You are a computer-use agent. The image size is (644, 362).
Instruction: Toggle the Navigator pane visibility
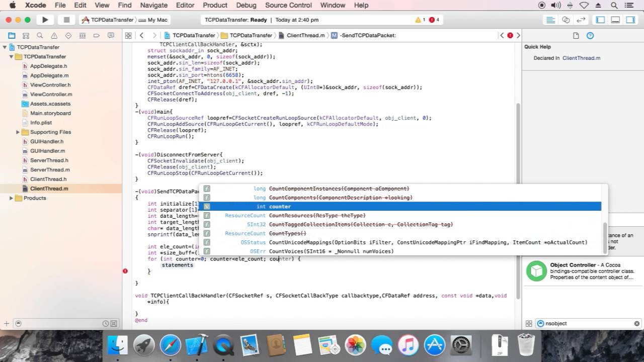tap(600, 20)
